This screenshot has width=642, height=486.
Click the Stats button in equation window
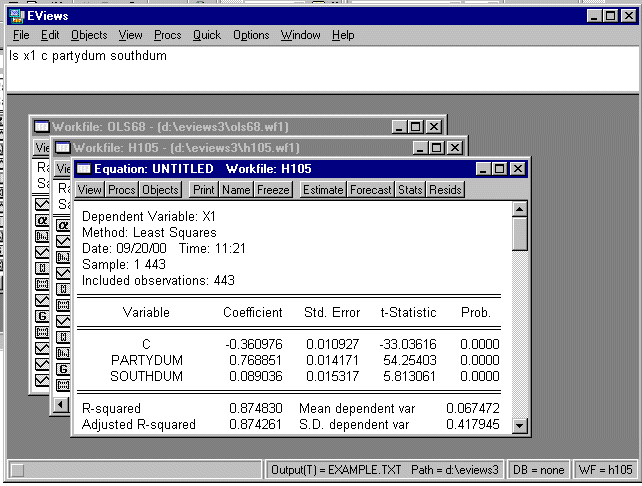click(410, 189)
